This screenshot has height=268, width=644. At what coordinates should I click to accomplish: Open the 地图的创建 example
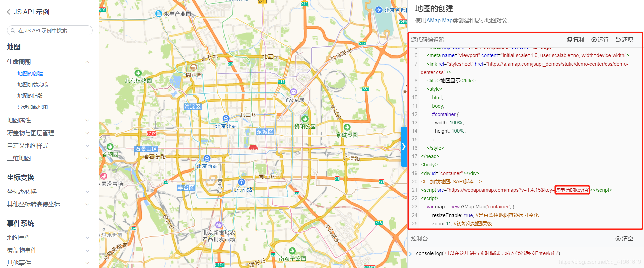[x=30, y=73]
